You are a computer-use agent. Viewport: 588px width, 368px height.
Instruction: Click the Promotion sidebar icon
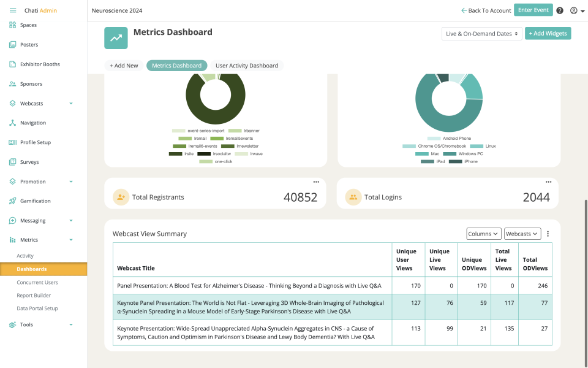[x=13, y=182]
